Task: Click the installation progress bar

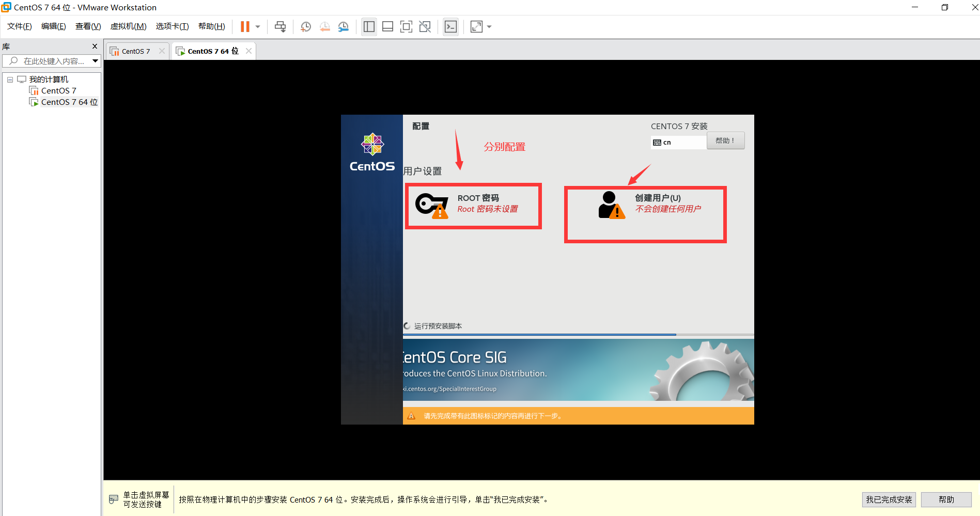Action: [x=578, y=335]
